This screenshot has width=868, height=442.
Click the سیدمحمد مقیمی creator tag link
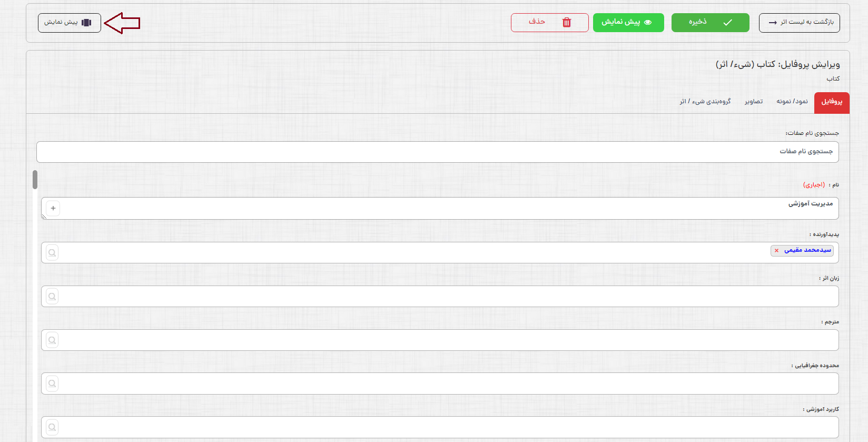[807, 250]
